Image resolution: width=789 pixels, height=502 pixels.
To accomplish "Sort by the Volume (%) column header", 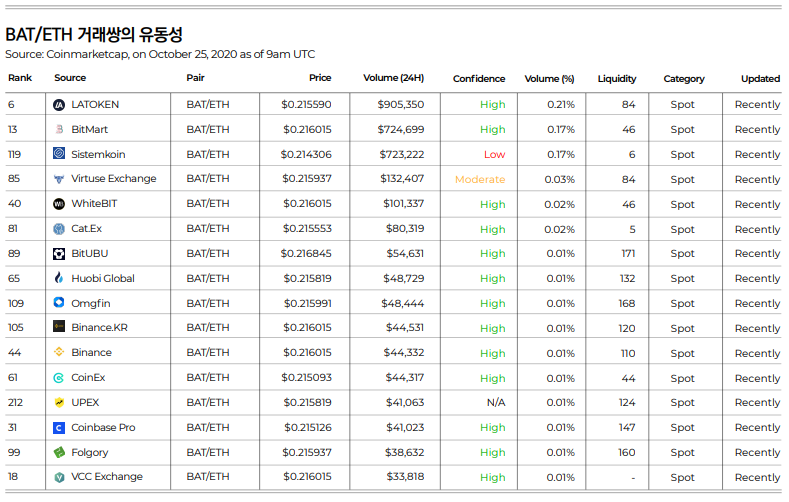I will click(x=549, y=79).
